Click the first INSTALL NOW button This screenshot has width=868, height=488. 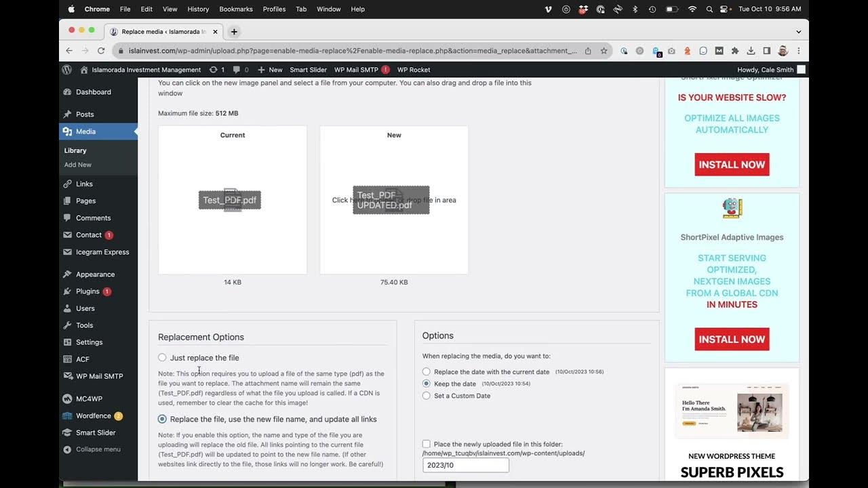732,165
